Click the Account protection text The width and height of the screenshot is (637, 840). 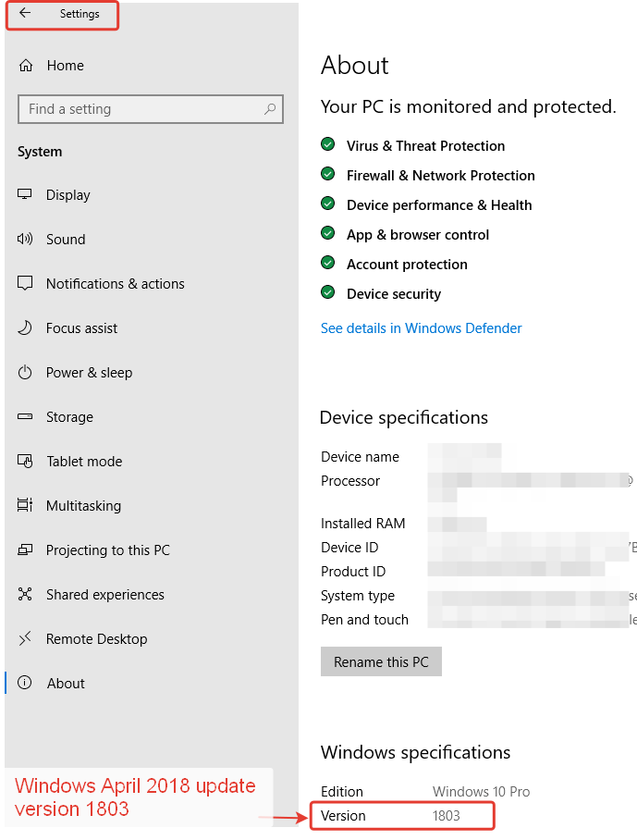(x=407, y=264)
